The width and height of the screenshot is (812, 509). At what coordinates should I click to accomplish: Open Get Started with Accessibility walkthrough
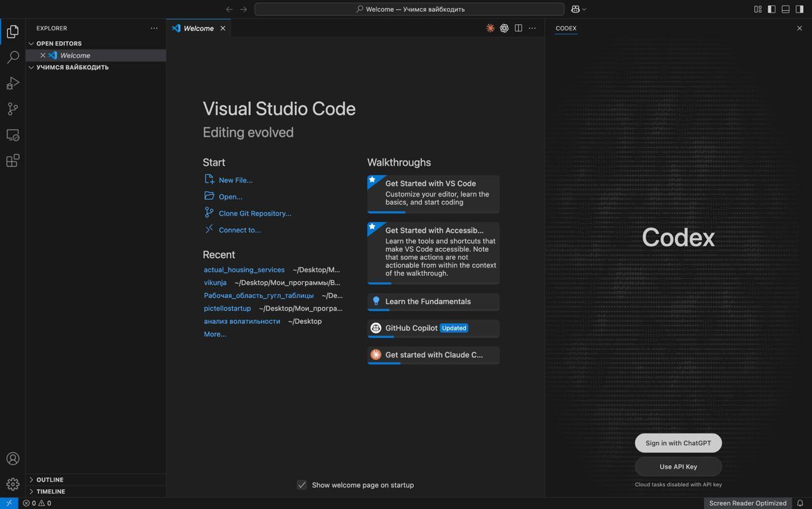click(433, 253)
